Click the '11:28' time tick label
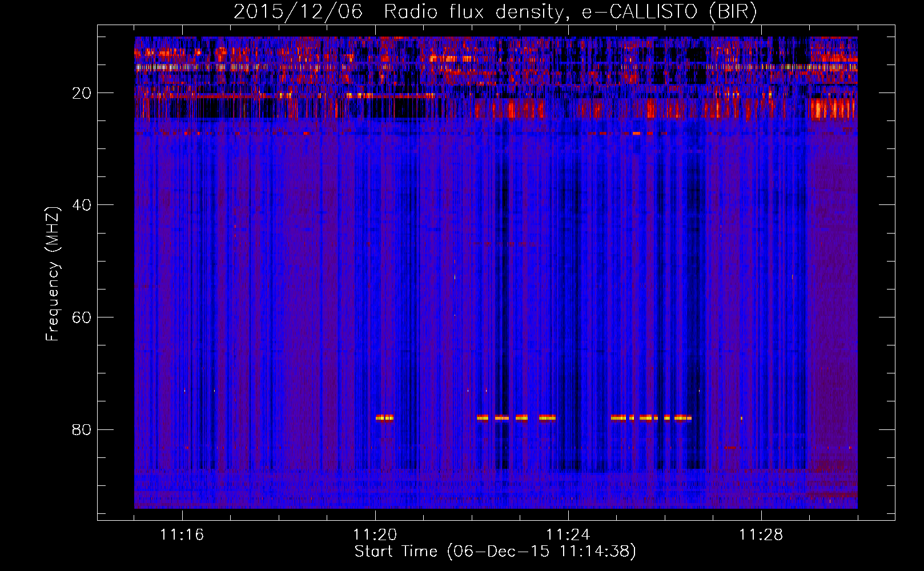 [x=761, y=535]
